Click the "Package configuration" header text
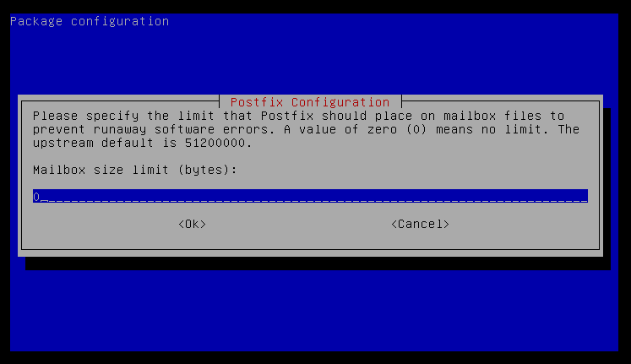This screenshot has width=631, height=364. pos(90,21)
